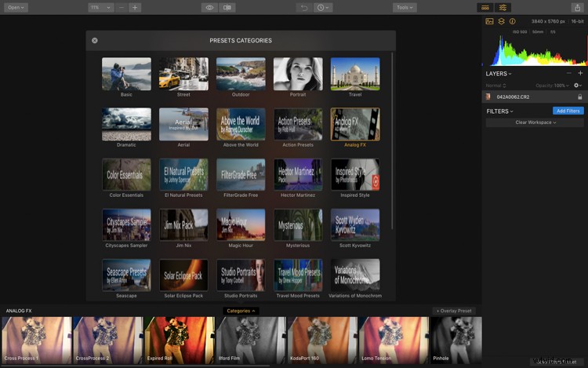
Task: Toggle the eye quick preview button
Action: pyautogui.click(x=209, y=8)
